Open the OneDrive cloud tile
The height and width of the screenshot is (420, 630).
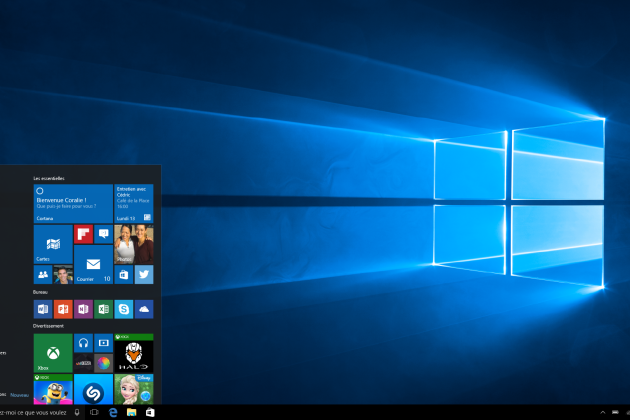coord(144,309)
